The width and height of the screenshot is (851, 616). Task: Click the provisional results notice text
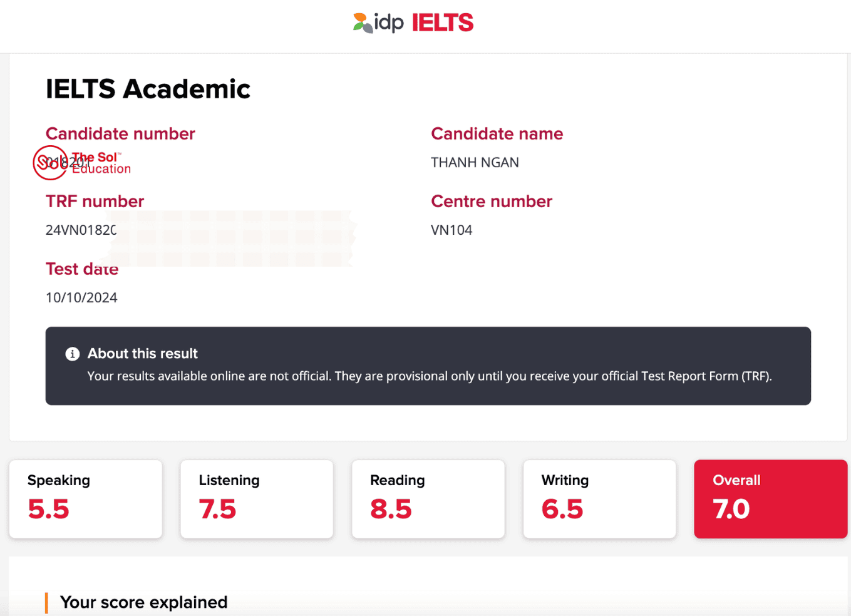click(x=429, y=376)
